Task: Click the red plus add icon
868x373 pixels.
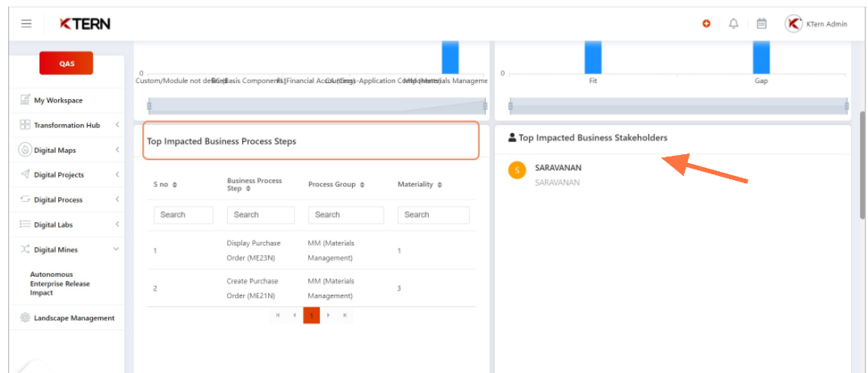Action: click(707, 23)
